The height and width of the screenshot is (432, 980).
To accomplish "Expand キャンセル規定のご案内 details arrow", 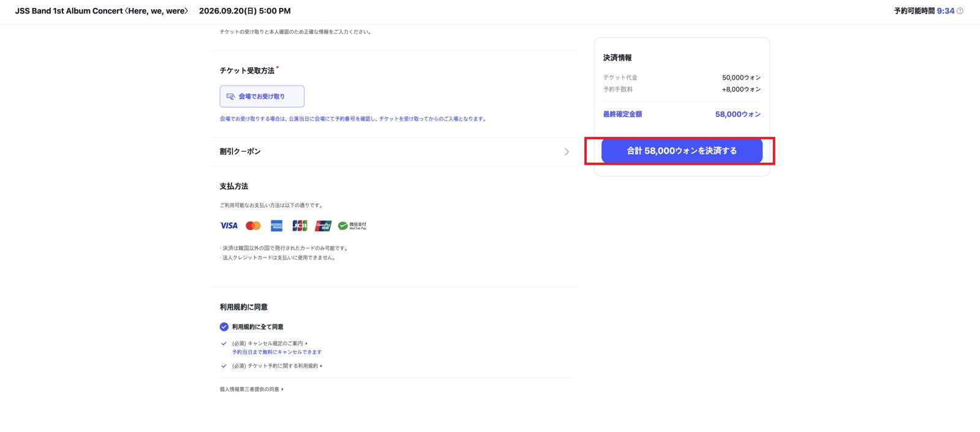I will (306, 343).
